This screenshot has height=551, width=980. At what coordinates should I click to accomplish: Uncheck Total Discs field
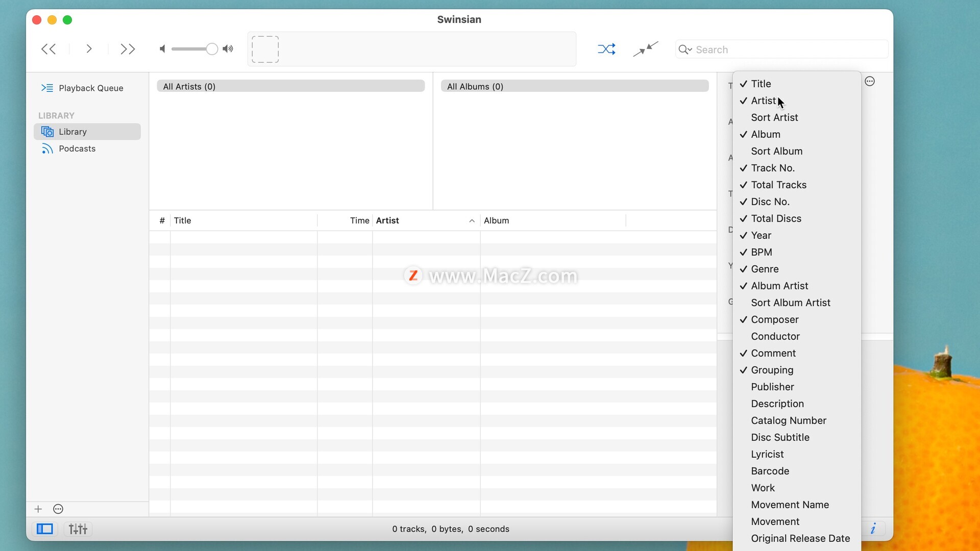coord(797,218)
